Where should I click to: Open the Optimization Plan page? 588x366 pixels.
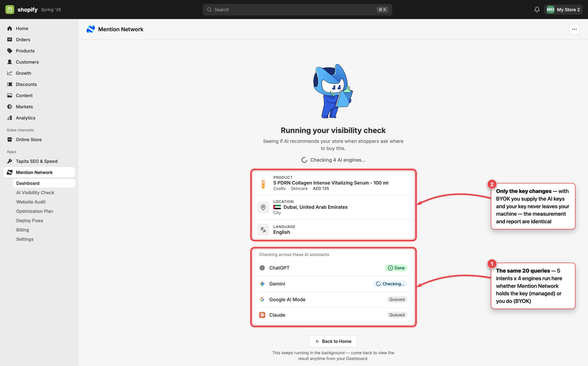[35, 211]
